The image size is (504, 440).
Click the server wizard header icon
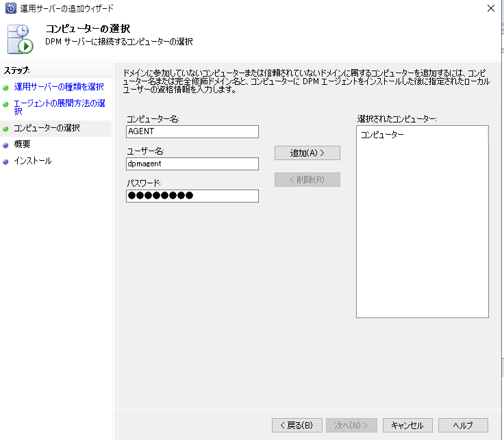pos(21,39)
